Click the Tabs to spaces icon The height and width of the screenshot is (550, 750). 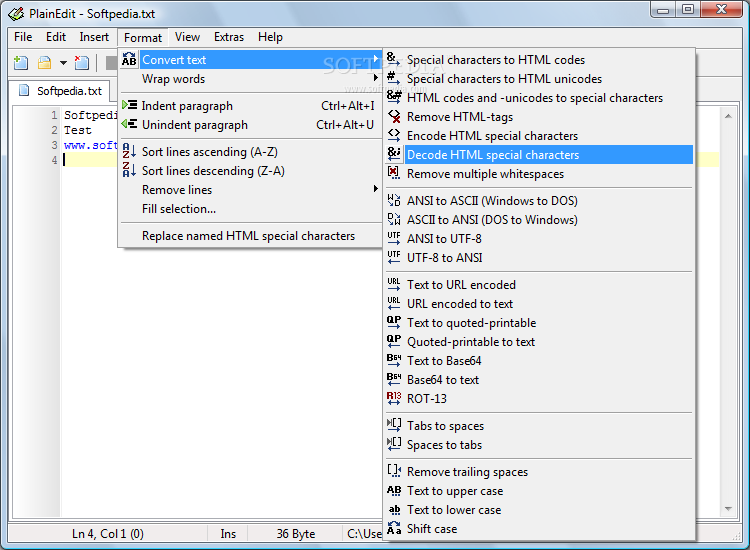point(394,426)
